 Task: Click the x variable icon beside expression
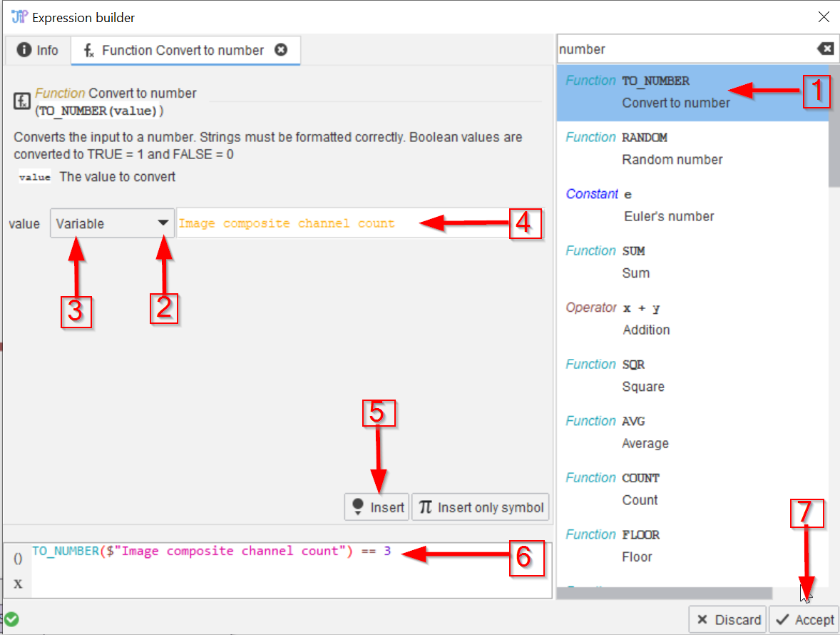18,584
